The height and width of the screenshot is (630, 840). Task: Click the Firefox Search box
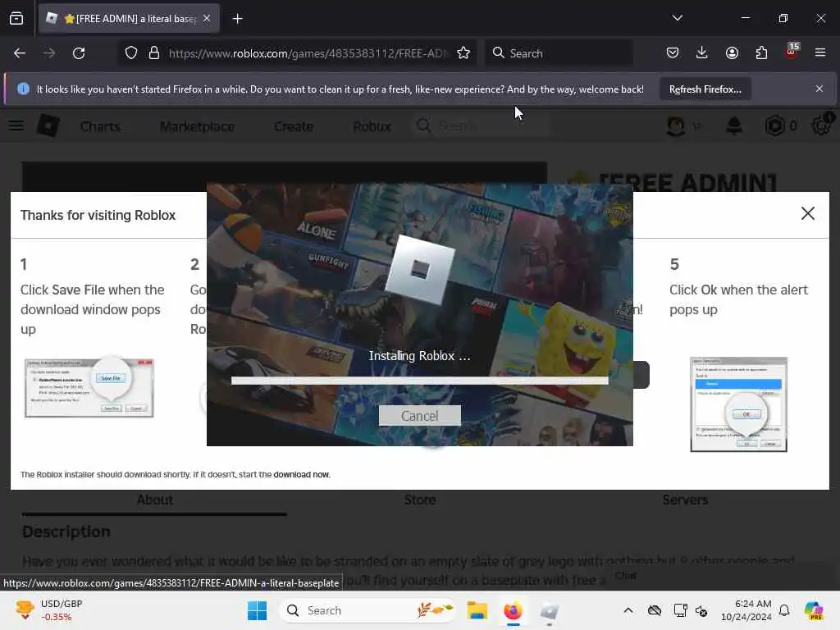click(559, 53)
